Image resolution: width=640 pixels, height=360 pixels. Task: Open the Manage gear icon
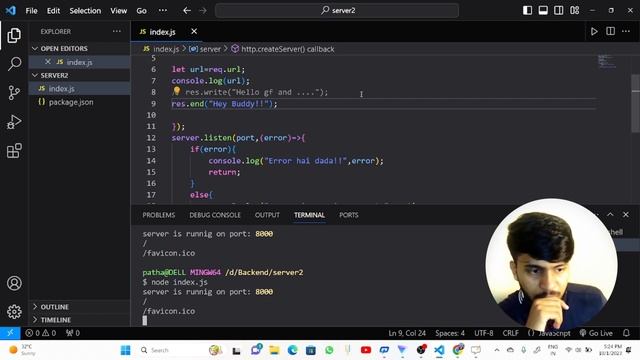click(x=14, y=311)
